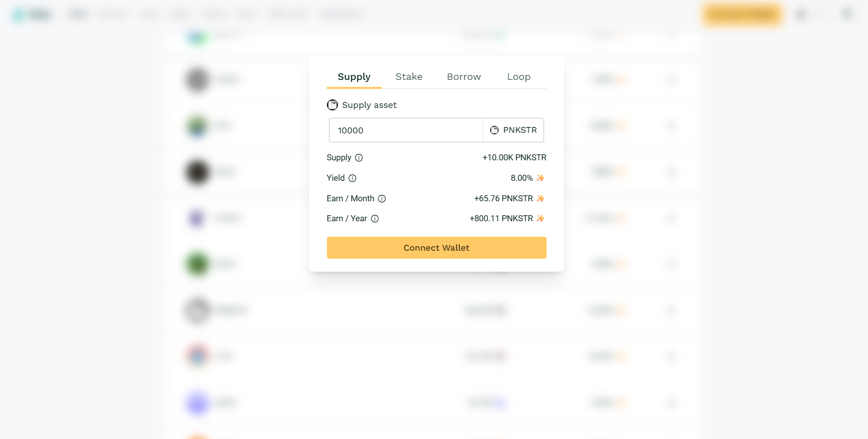Open the Earn / Year info tooltip icon
This screenshot has height=439, width=868.
coord(375,219)
